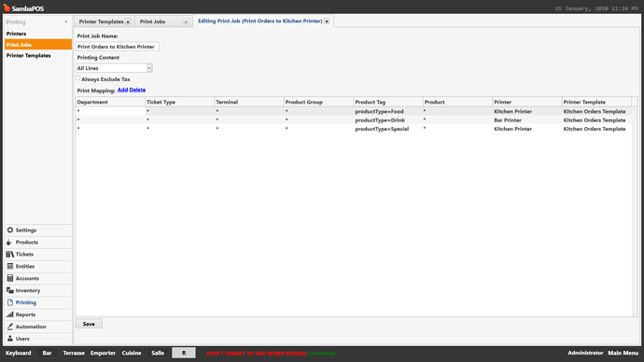Click the Department cell in Food row

tap(110, 111)
